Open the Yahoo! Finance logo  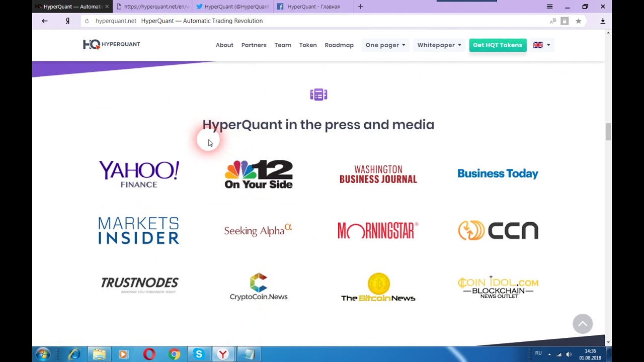pos(139,174)
